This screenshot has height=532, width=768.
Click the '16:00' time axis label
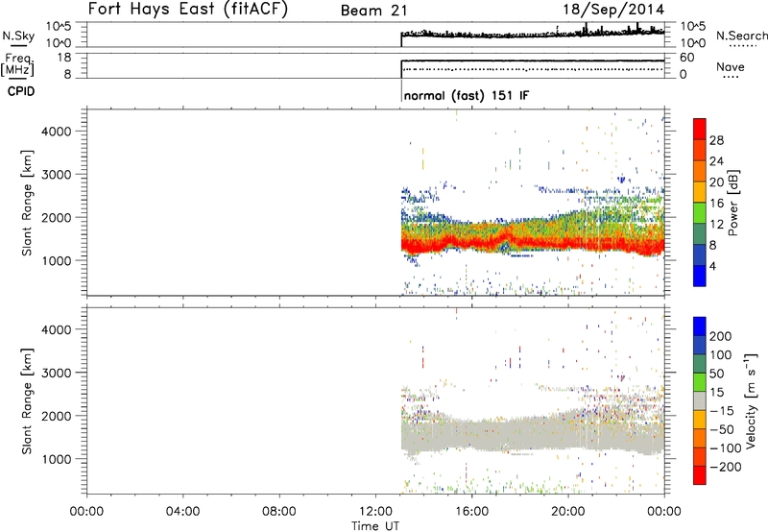471,512
